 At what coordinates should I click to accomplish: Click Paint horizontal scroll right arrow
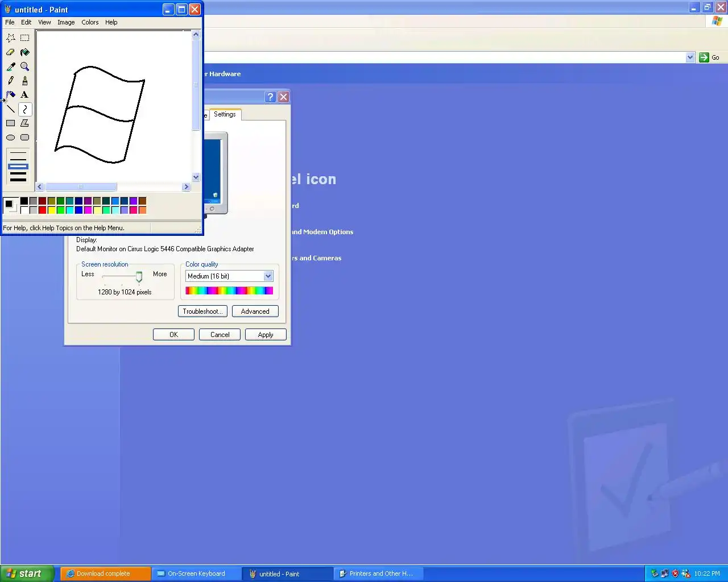coord(186,187)
